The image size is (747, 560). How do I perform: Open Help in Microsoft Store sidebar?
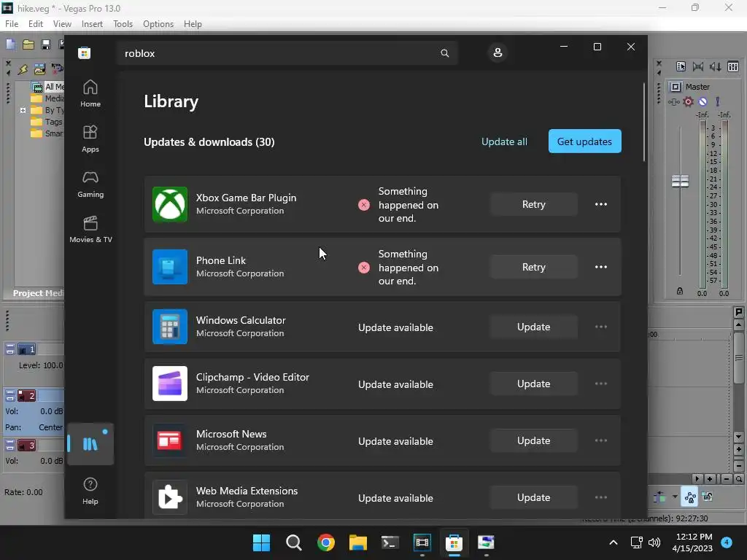point(90,491)
